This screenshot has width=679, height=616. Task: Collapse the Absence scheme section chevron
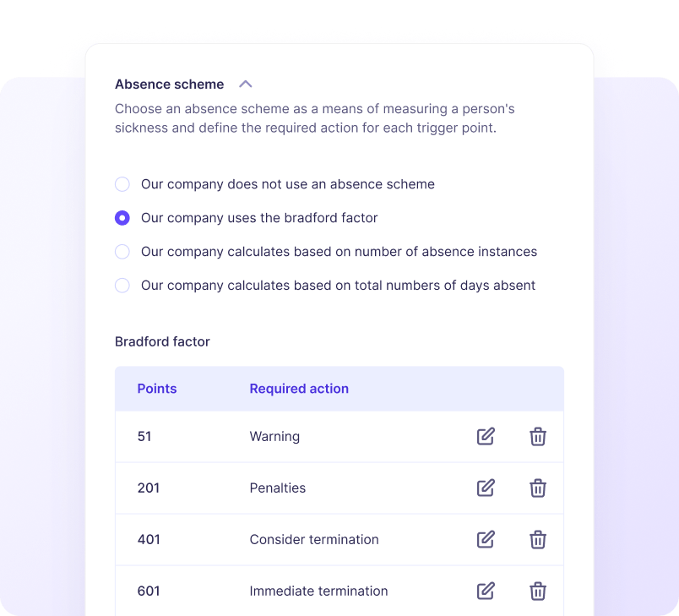pyautogui.click(x=246, y=84)
